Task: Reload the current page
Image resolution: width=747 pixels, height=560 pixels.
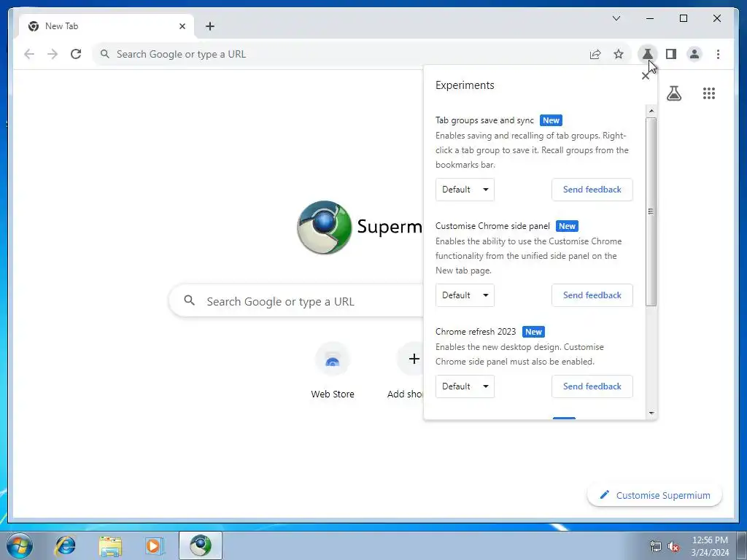Action: pos(76,54)
